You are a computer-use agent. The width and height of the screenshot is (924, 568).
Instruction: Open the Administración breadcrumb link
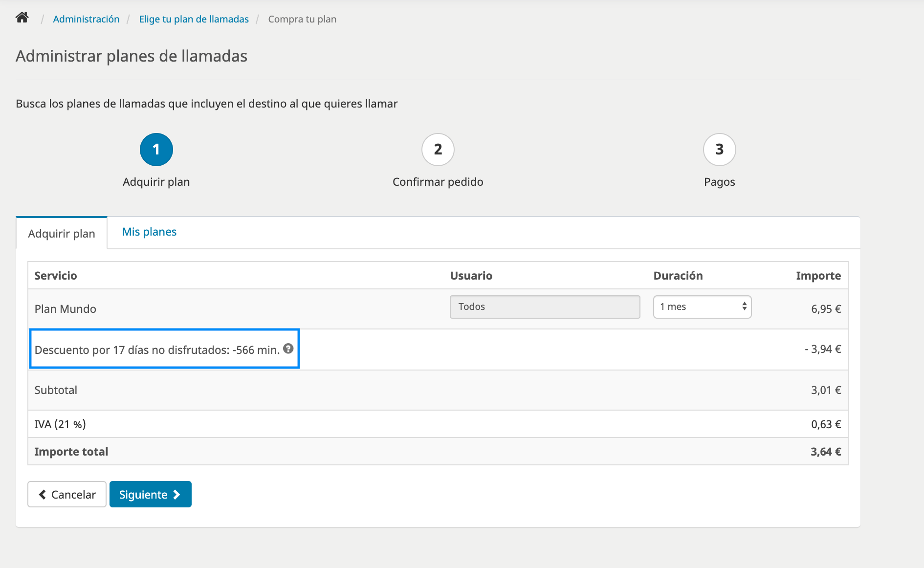coord(86,19)
